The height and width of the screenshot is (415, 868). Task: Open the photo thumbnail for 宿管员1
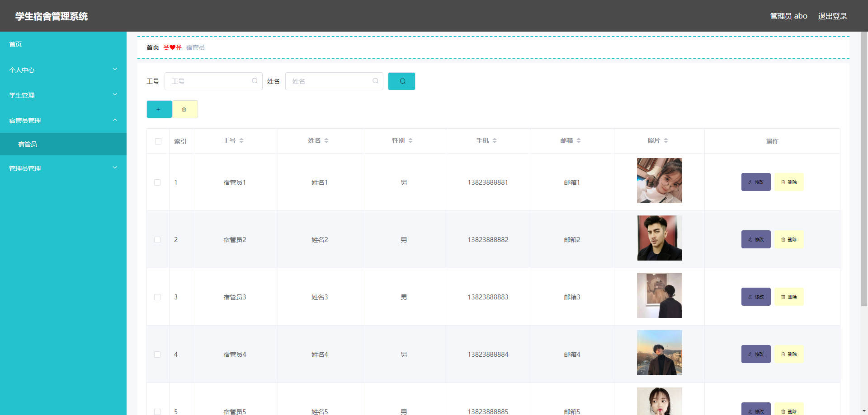(660, 181)
